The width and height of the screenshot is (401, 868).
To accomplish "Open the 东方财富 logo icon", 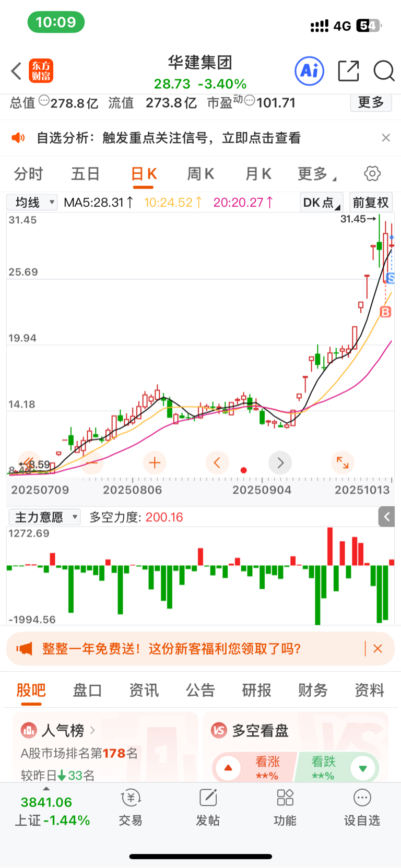I will pyautogui.click(x=41, y=71).
